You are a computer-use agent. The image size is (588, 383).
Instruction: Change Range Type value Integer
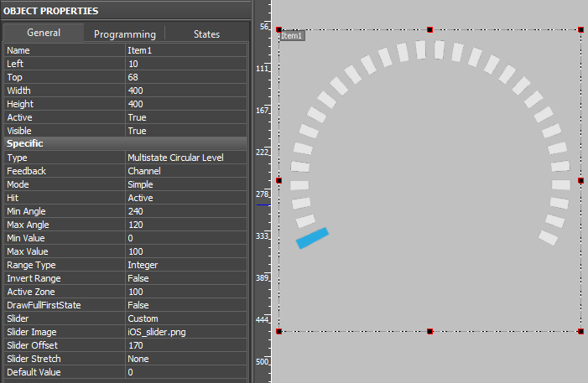186,265
